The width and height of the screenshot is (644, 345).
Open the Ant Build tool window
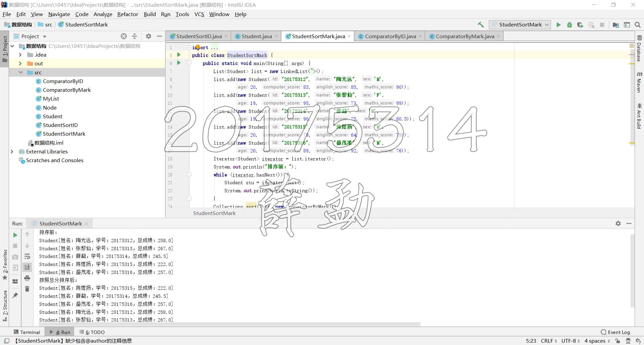639,116
